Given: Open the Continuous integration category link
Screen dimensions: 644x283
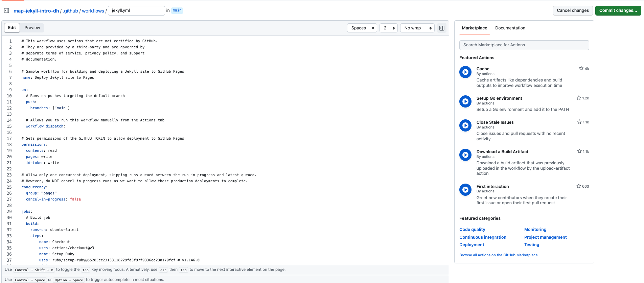Looking at the screenshot, I should 483,237.
